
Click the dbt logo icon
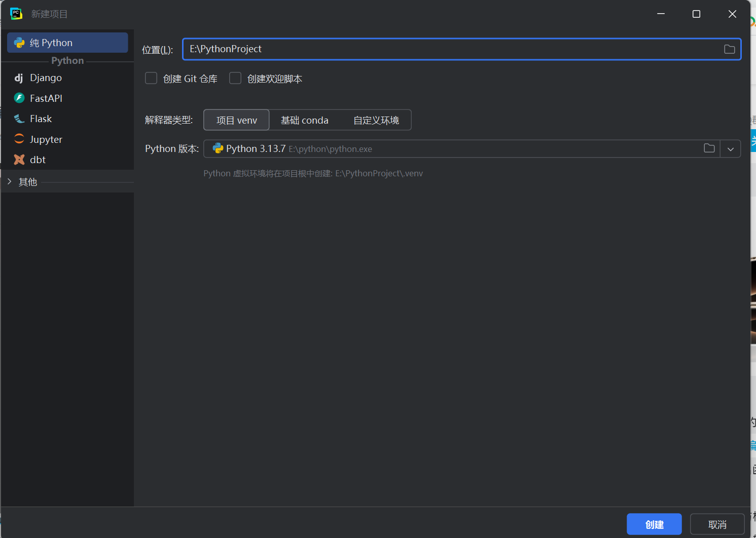(19, 160)
